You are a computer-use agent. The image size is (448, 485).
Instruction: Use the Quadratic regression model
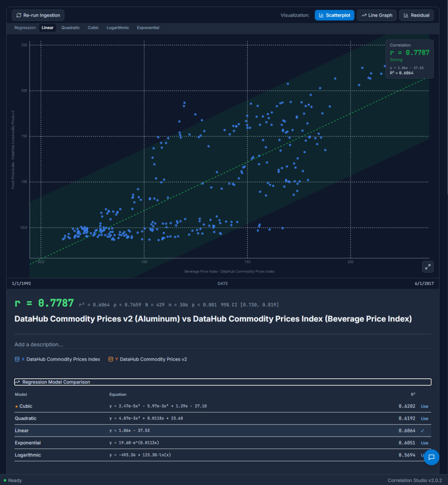(424, 419)
